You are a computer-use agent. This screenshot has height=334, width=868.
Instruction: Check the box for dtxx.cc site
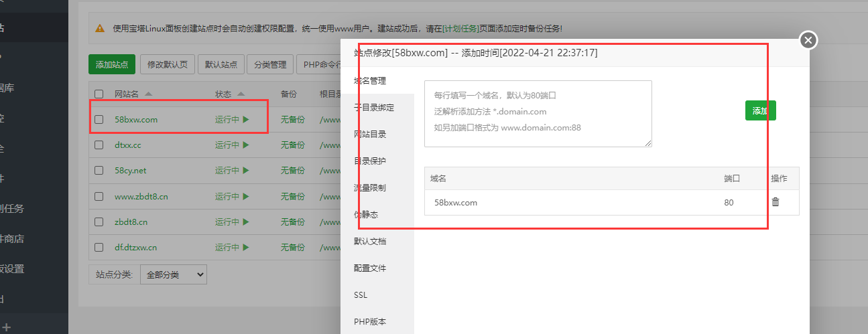[99, 145]
